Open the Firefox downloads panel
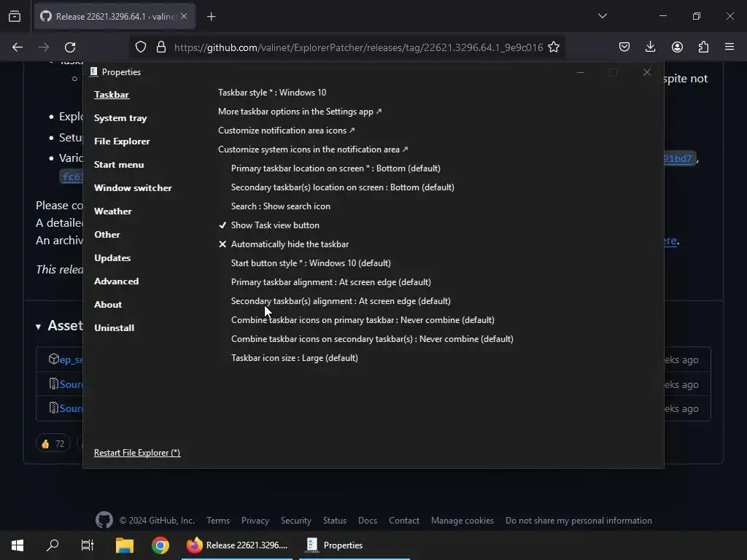The width and height of the screenshot is (747, 560). [x=650, y=47]
